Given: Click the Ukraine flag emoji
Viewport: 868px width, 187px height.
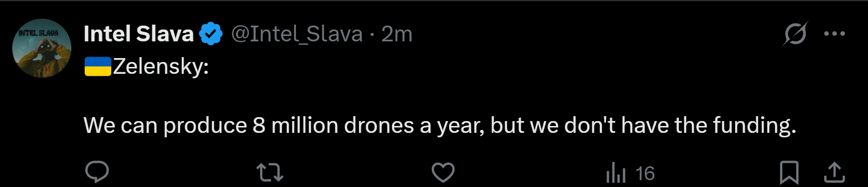Looking at the screenshot, I should [97, 66].
